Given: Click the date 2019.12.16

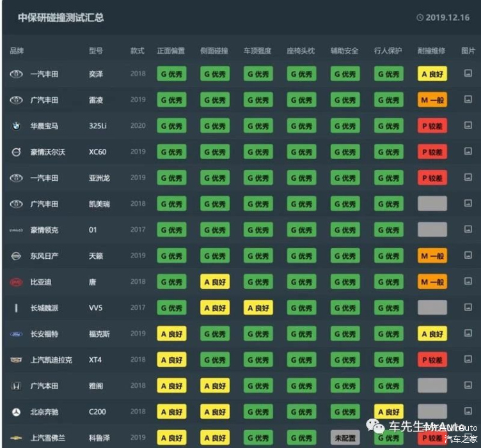Looking at the screenshot, I should (x=447, y=17).
